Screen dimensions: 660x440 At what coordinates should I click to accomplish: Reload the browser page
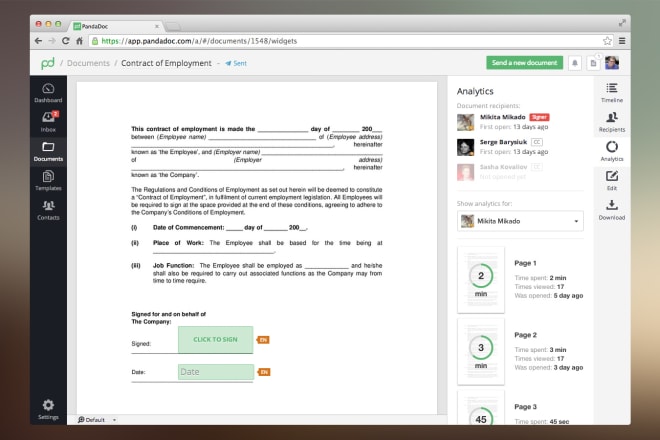(66, 41)
